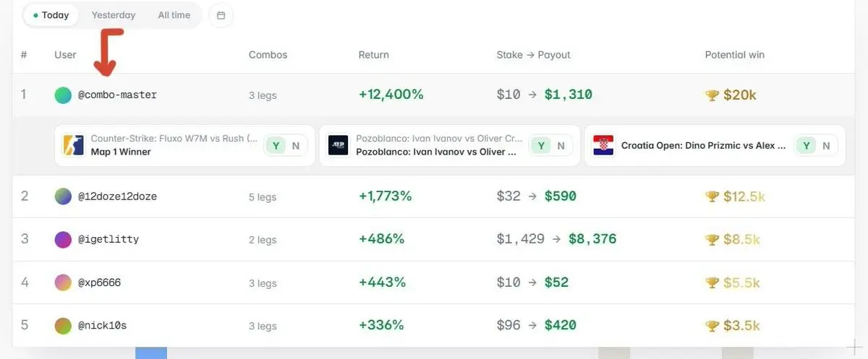Viewport: 868px width, 359px height.
Task: Click @combo-master's green avatar
Action: [x=63, y=95]
